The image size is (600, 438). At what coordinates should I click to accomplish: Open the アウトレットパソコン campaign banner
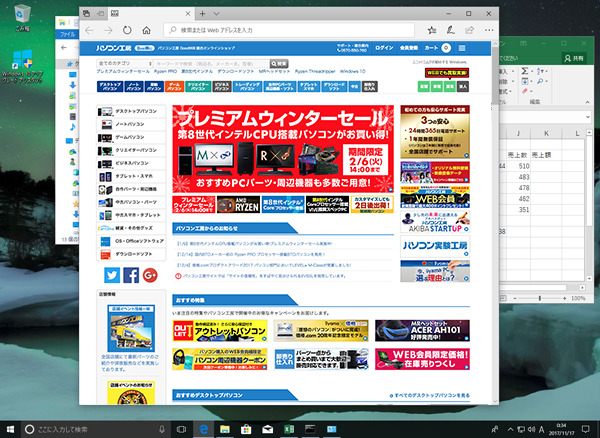pyautogui.click(x=220, y=331)
